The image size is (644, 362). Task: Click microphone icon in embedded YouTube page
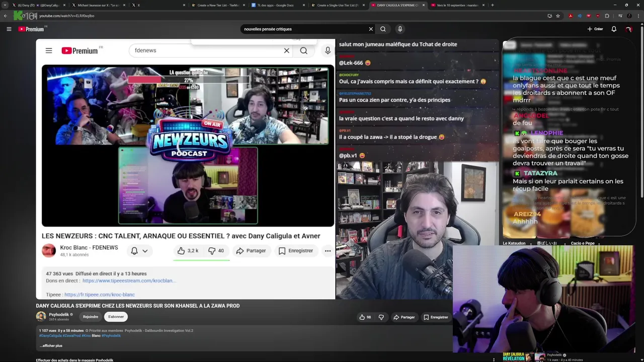328,50
